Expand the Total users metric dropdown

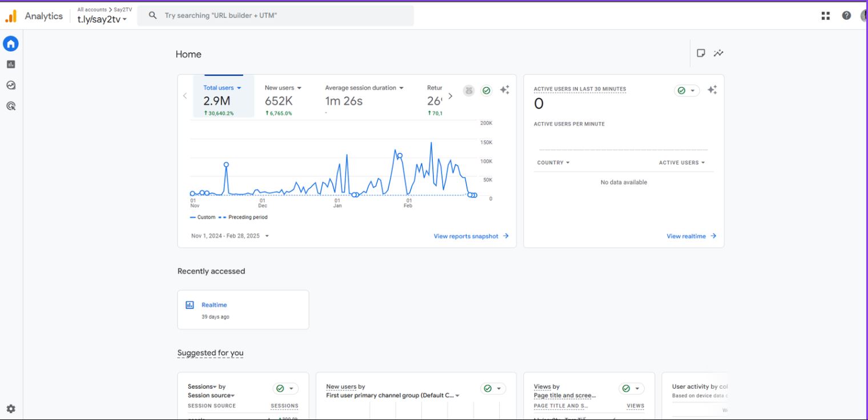pos(223,88)
